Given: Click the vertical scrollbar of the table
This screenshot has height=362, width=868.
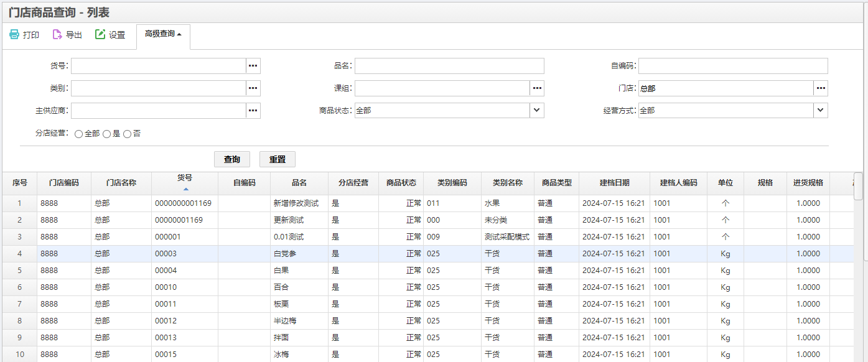Looking at the screenshot, I should pyautogui.click(x=858, y=187).
